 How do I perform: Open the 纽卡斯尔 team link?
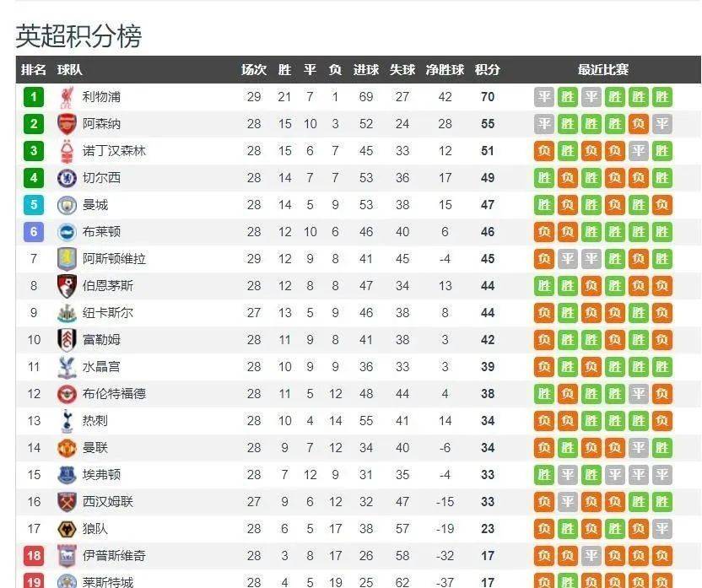coord(107,313)
